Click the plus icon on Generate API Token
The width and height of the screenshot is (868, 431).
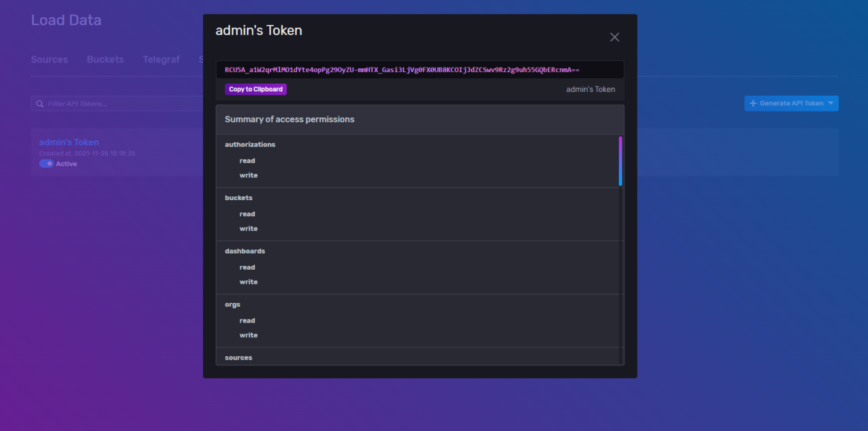[x=753, y=103]
